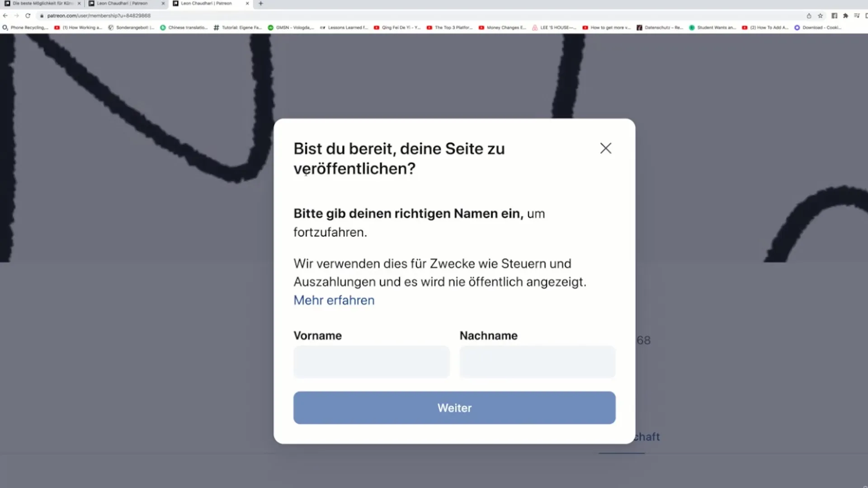The width and height of the screenshot is (868, 488).
Task: Click the 'Mehr erfahren' learn more link
Action: pyautogui.click(x=333, y=300)
